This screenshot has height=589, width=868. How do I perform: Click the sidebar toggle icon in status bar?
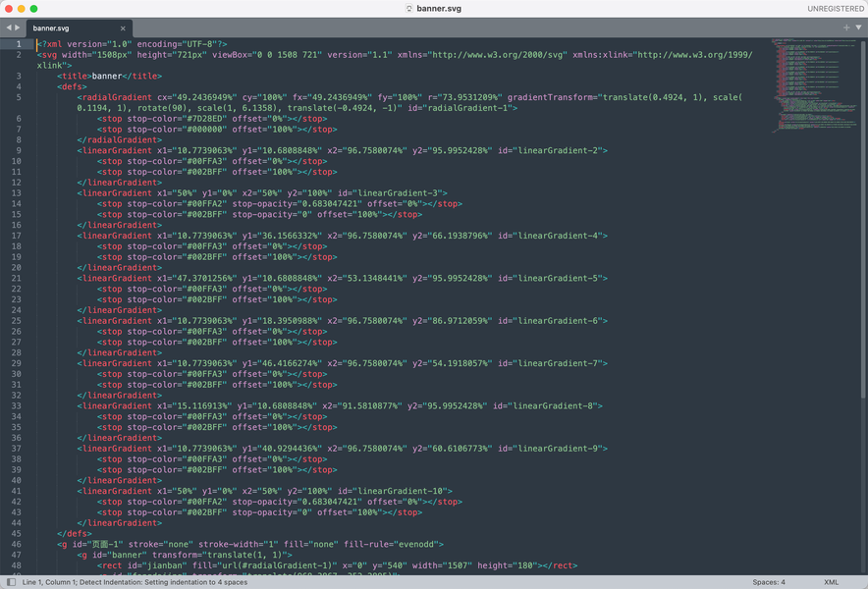click(x=11, y=582)
